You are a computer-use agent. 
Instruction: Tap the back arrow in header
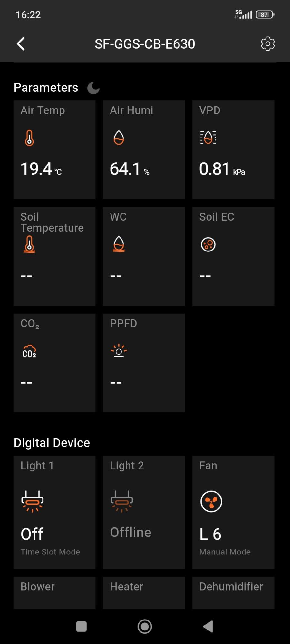point(21,44)
